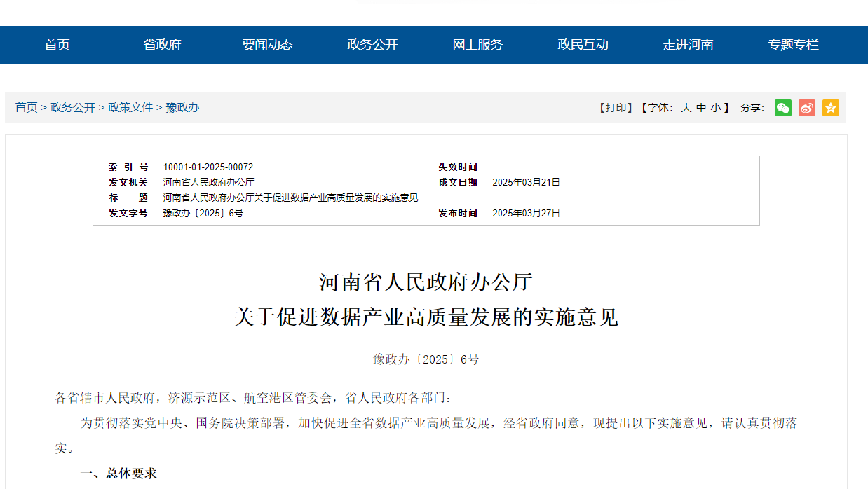868x489 pixels.
Task: Click the 打印 print link
Action: tap(616, 108)
